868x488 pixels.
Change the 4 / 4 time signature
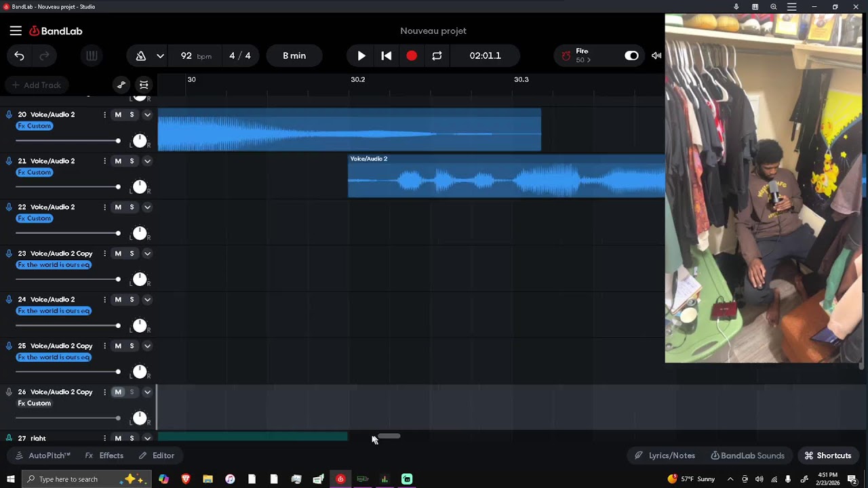click(x=239, y=56)
